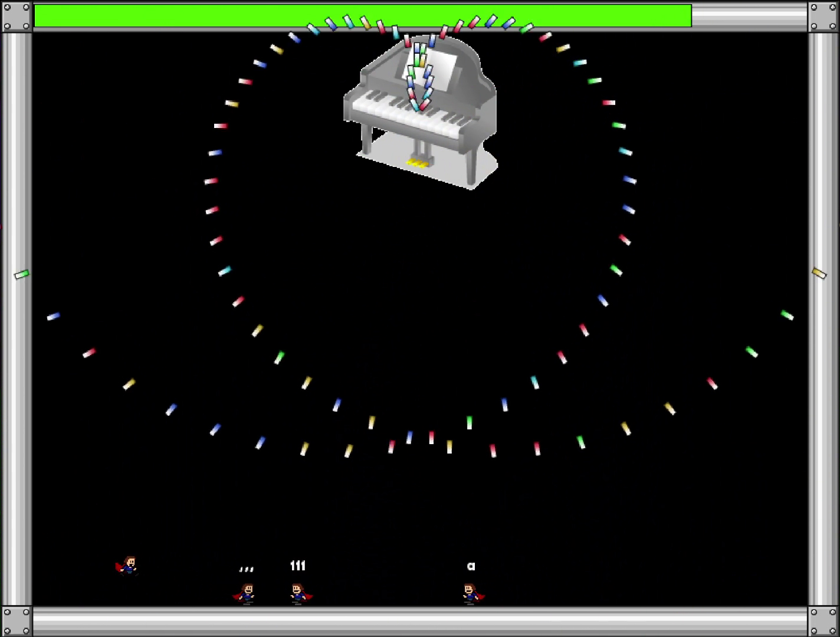This screenshot has height=637, width=840.
Task: Click the "a" player name label
Action: click(x=471, y=566)
